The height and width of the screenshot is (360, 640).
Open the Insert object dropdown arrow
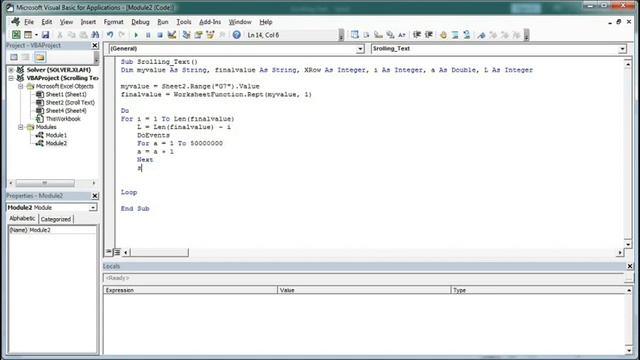click(36, 35)
